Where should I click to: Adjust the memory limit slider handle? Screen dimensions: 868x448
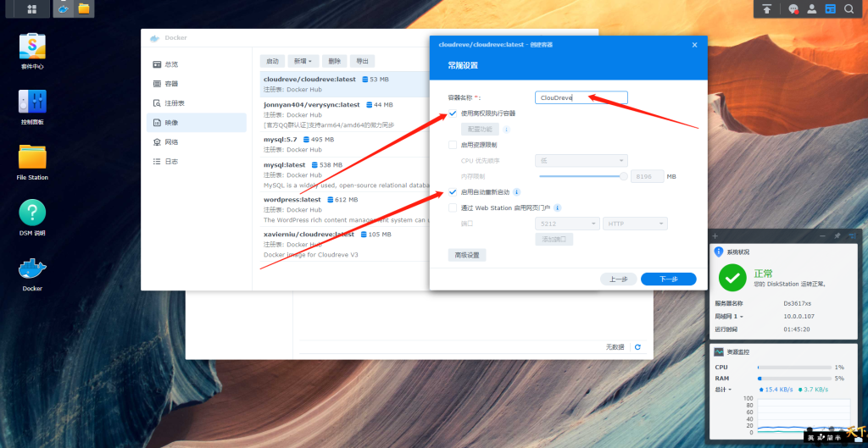click(x=624, y=176)
